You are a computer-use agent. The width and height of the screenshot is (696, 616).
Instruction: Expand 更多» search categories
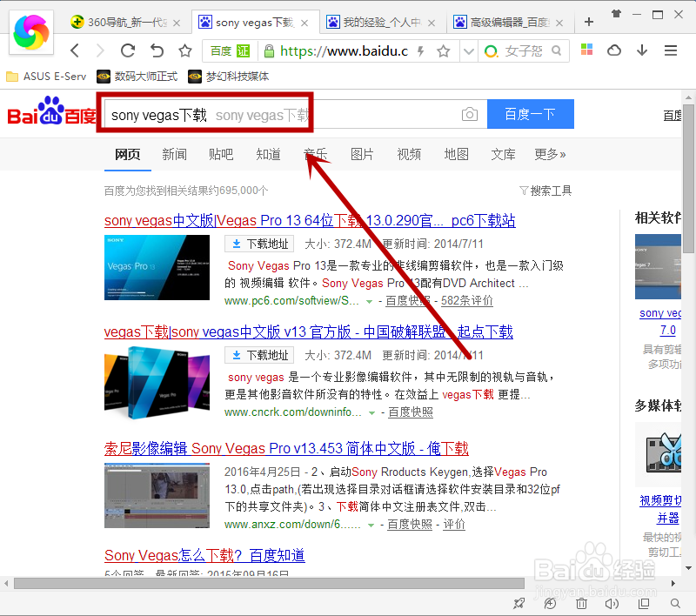[550, 155]
